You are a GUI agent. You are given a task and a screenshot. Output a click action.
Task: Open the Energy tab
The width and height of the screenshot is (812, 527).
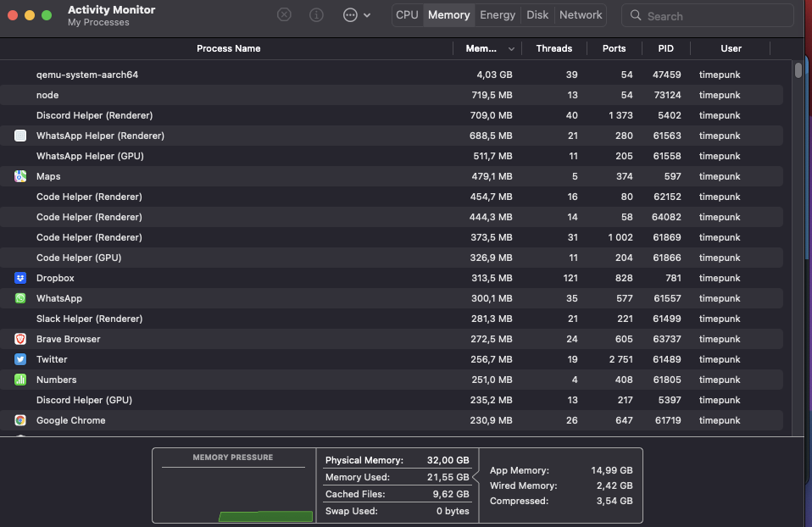point(498,14)
